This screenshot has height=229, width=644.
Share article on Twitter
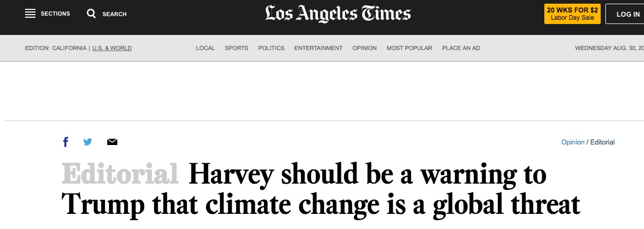pos(88,142)
